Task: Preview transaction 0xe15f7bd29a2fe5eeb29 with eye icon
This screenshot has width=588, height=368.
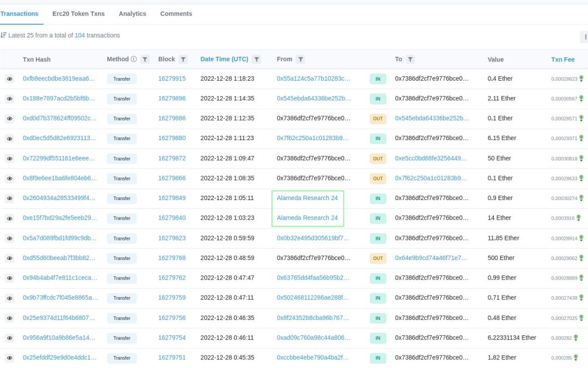Action: [x=9, y=218]
